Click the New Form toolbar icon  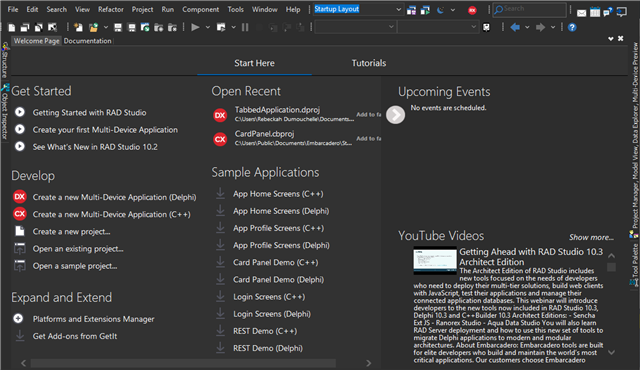click(52, 27)
